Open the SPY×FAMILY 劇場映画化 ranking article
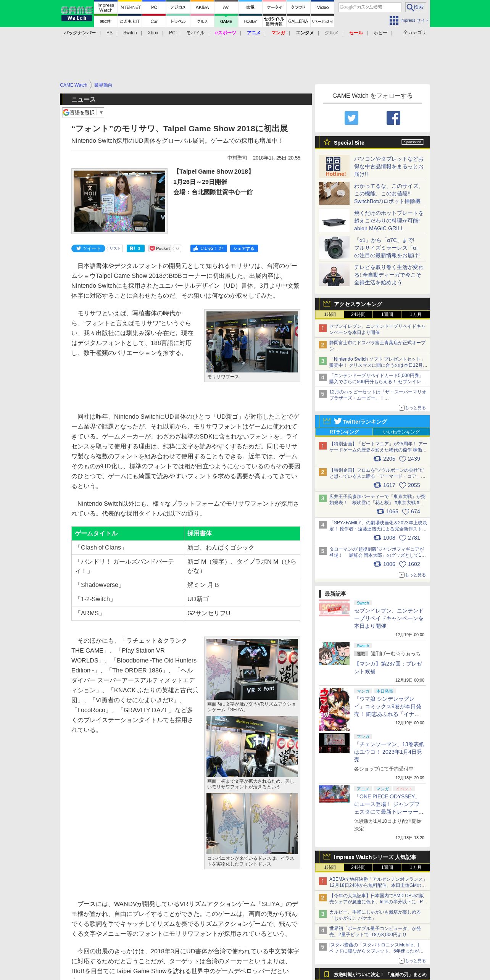Image resolution: width=490 pixels, height=980 pixels. pyautogui.click(x=378, y=526)
